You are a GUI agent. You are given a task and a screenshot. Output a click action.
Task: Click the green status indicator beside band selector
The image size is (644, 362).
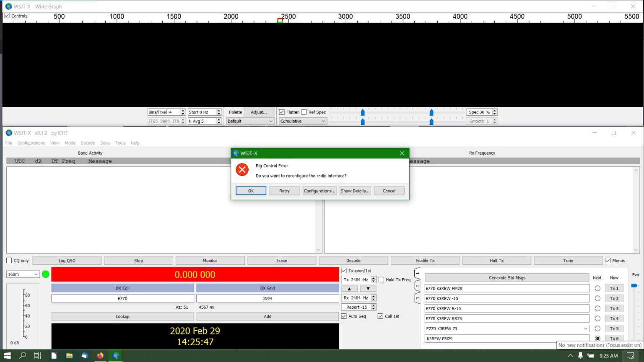point(46,274)
